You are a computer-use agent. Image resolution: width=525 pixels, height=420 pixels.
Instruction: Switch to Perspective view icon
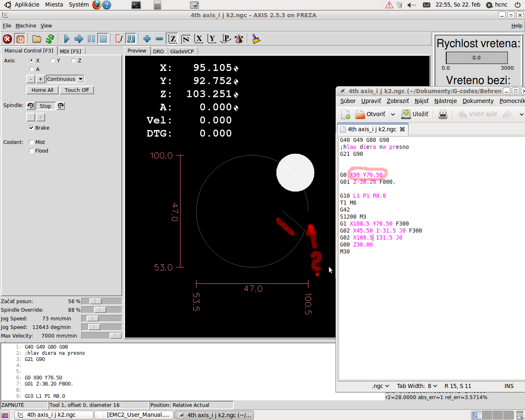[x=225, y=39]
